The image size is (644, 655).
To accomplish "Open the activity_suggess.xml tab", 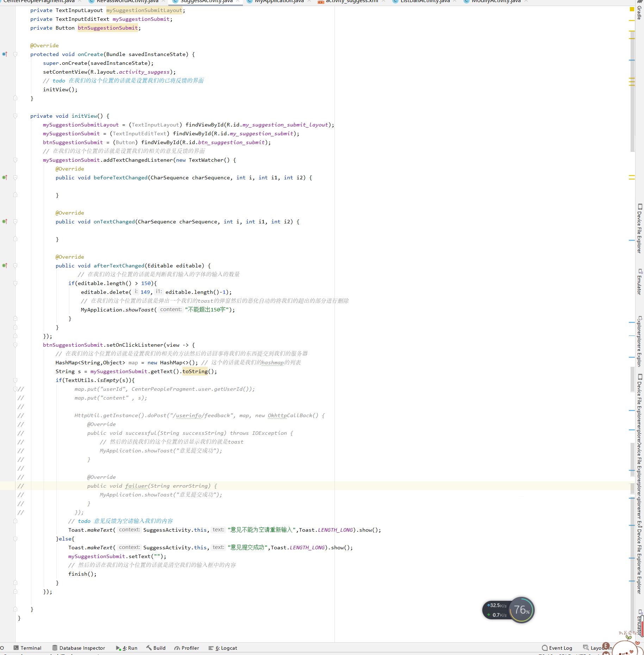I will 352,1.
